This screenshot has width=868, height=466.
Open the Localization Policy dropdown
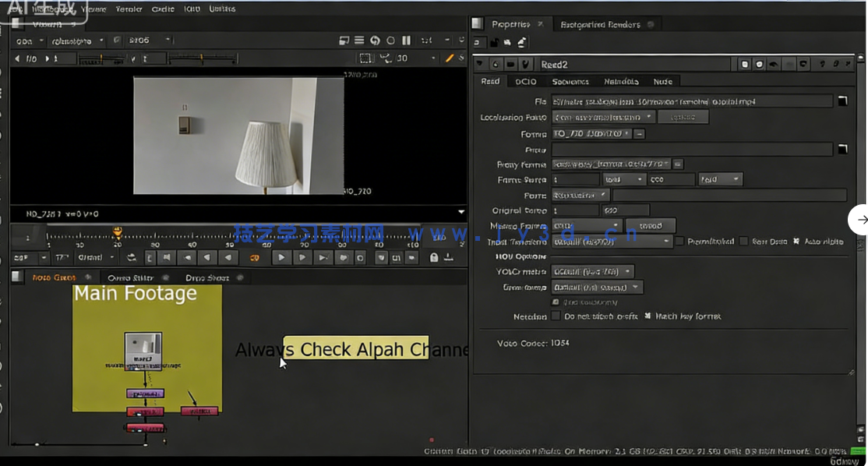[x=604, y=117]
